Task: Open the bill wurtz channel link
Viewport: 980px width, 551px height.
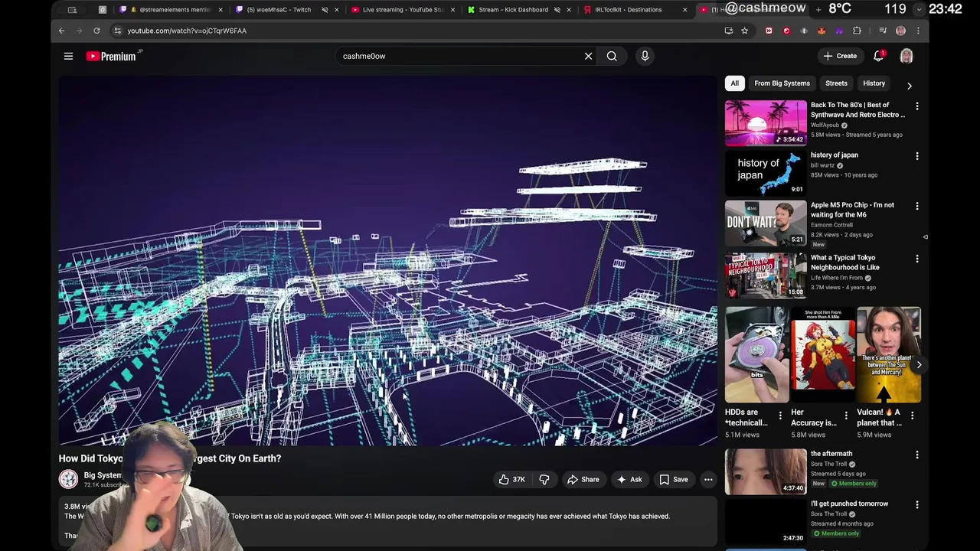Action: tap(822, 165)
